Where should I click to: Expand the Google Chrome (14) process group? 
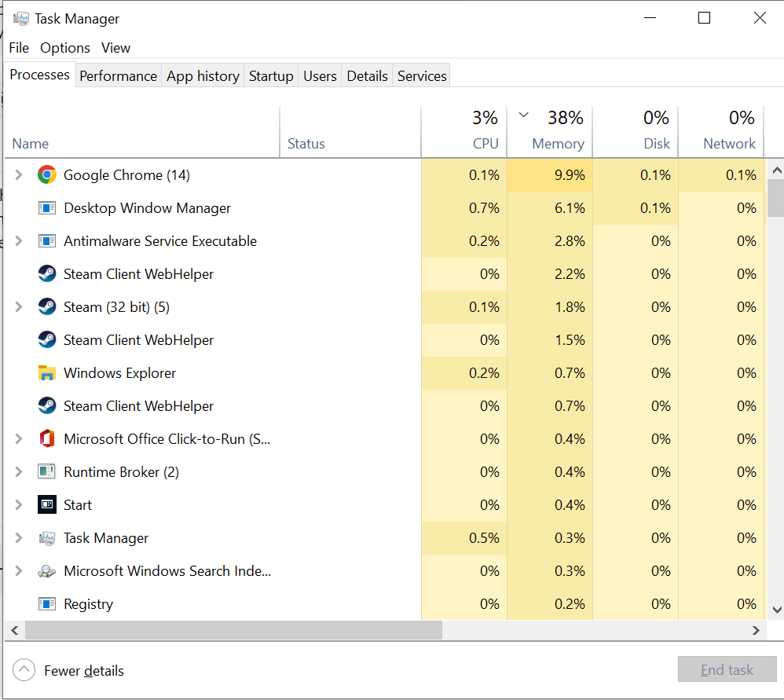(19, 175)
